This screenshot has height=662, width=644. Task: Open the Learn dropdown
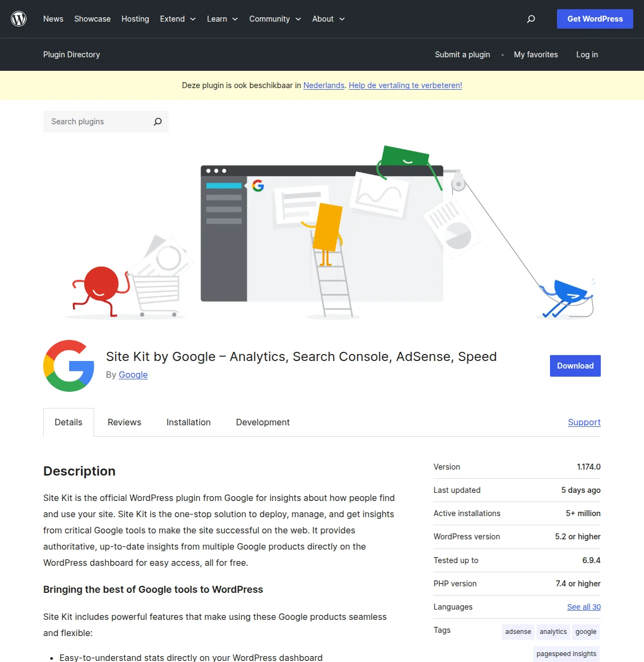[222, 19]
